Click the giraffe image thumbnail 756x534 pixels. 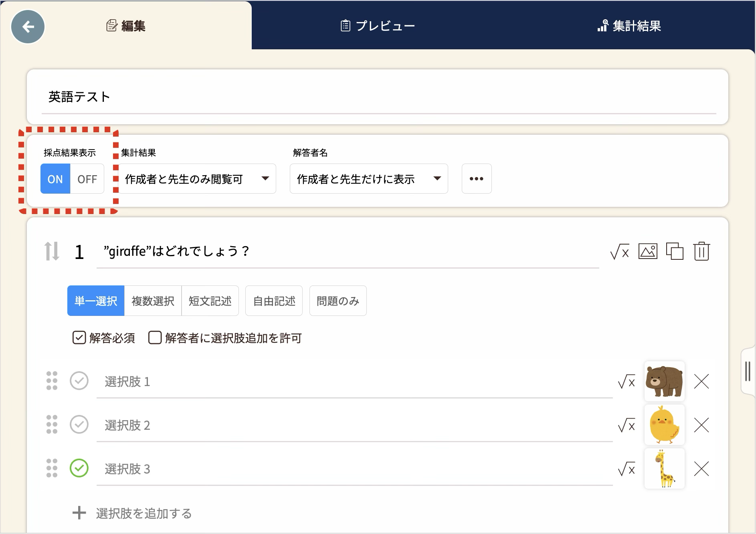tap(664, 469)
